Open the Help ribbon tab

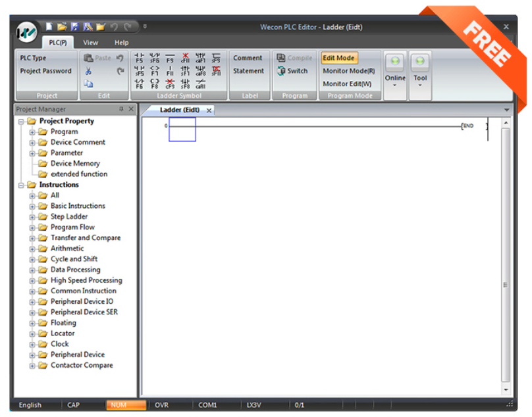(x=121, y=43)
